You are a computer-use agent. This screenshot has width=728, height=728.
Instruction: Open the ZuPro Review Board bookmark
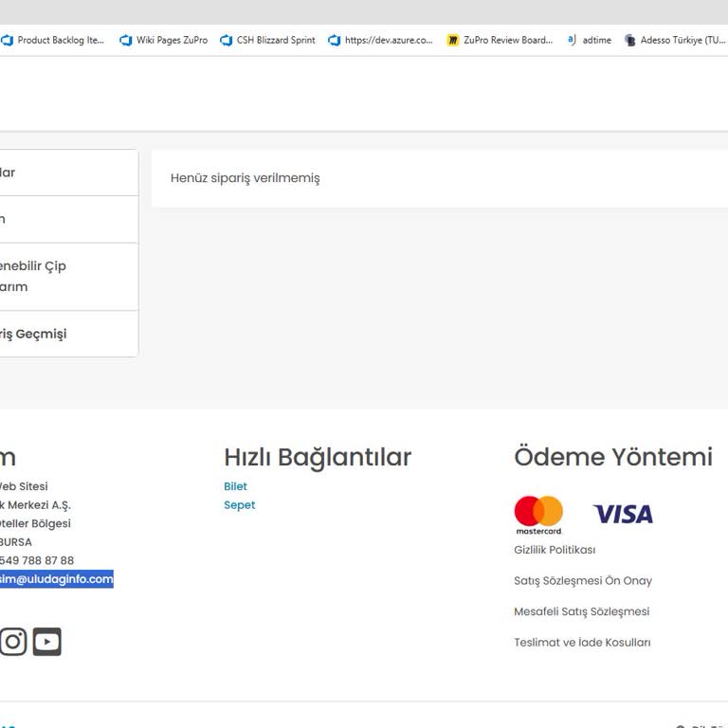point(500,40)
